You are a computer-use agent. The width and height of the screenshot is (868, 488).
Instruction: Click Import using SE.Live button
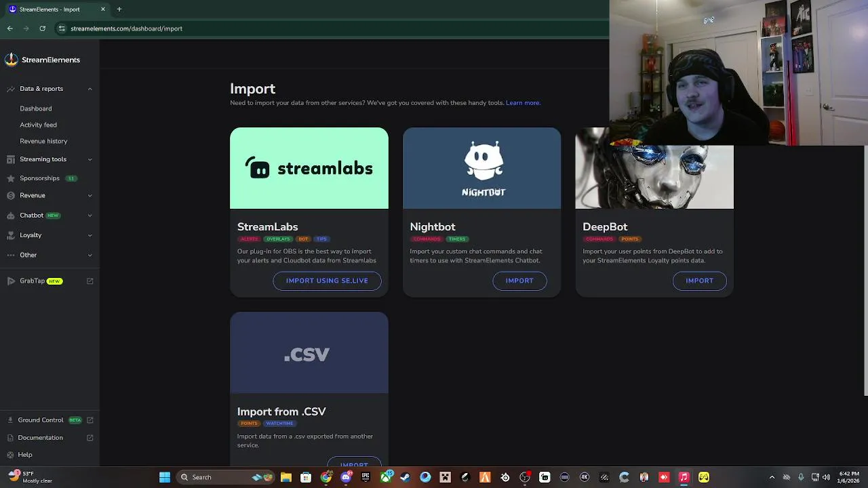click(327, 281)
